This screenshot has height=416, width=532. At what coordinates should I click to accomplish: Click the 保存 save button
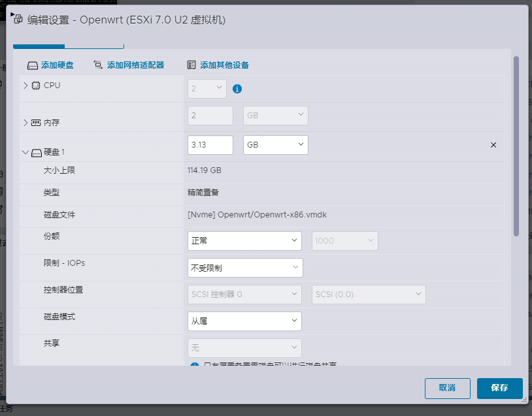click(499, 388)
